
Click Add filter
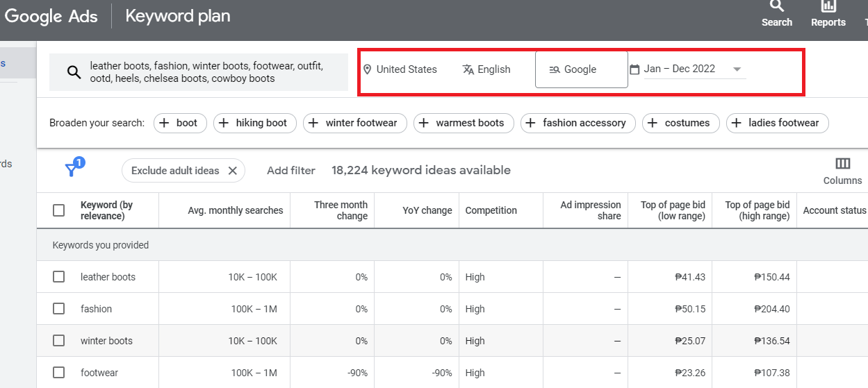click(291, 171)
